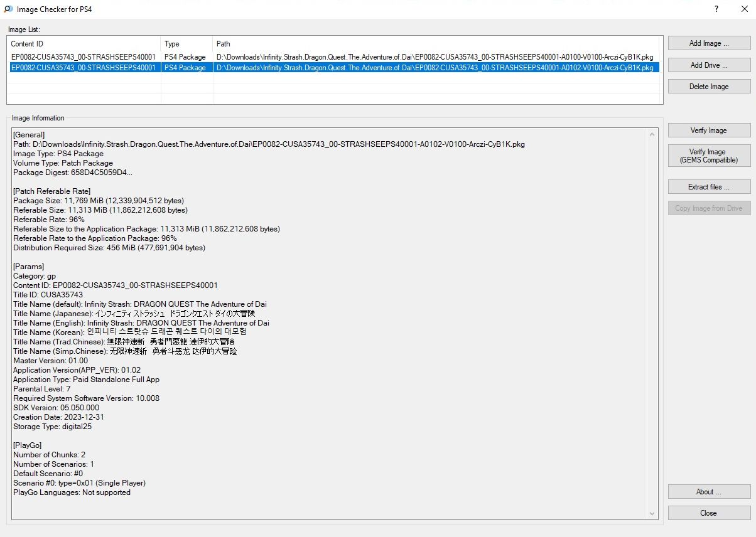Click the Package Digest line in info text
Screen dimensions: 756x537
coord(73,173)
